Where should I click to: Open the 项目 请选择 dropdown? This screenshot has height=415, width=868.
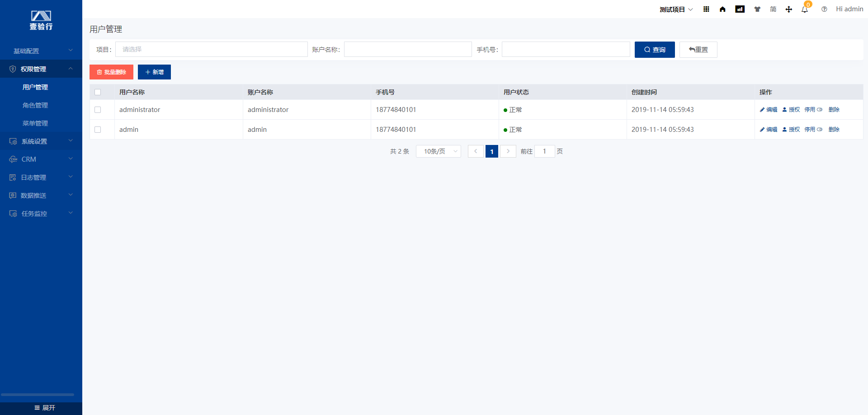pos(212,49)
